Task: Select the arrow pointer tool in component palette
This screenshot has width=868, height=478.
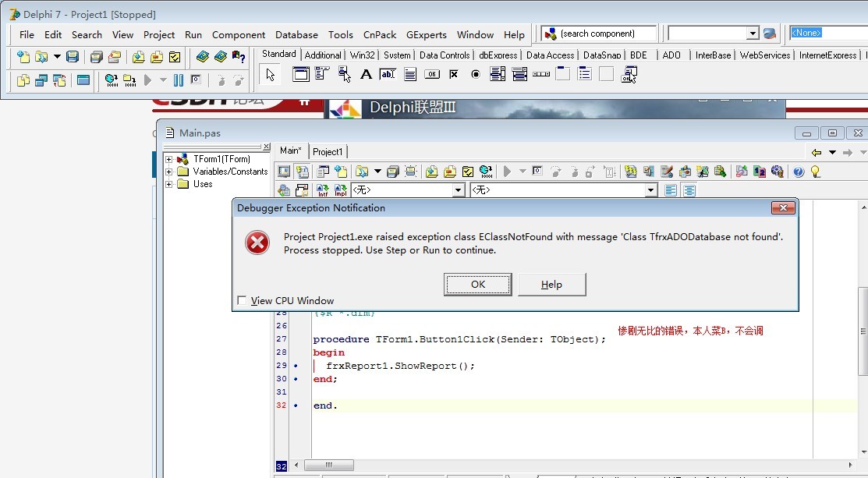Action: coord(270,74)
